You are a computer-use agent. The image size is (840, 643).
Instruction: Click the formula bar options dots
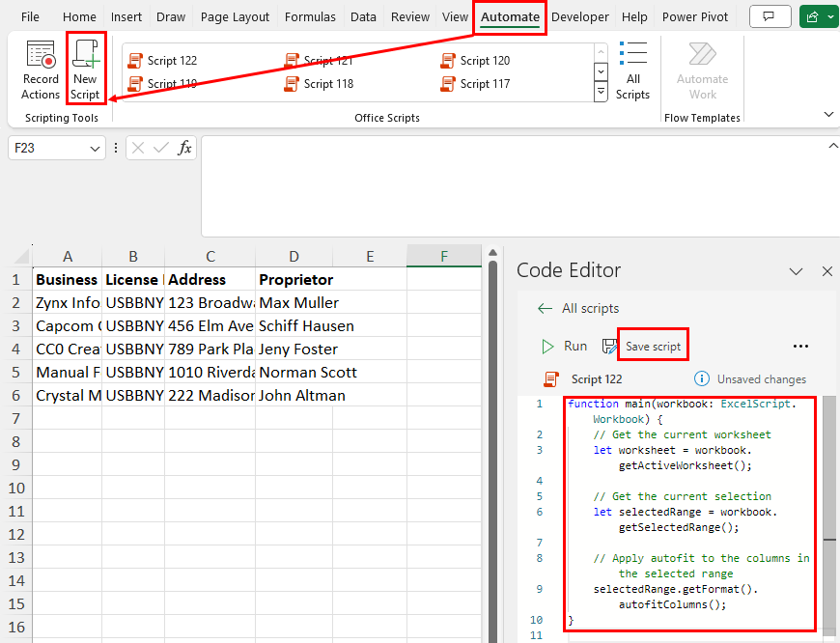tap(116, 148)
